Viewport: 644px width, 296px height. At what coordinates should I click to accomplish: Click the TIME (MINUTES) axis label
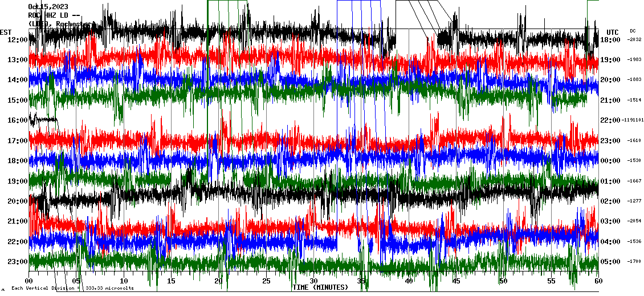point(320,287)
